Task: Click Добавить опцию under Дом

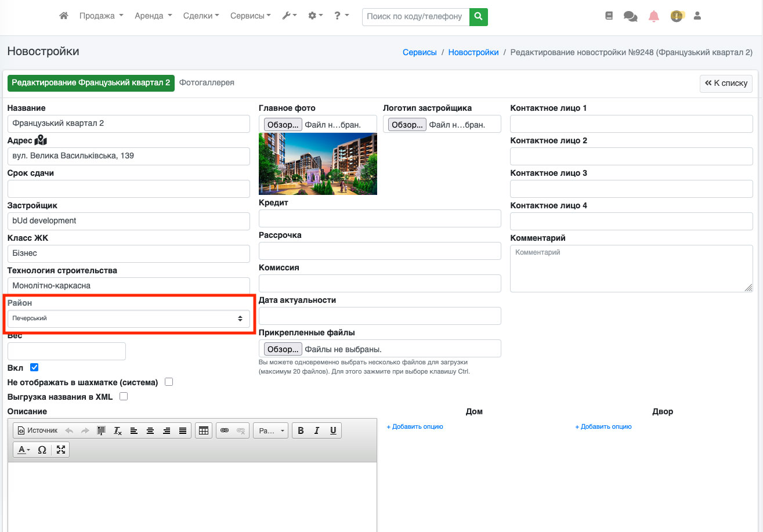Action: pos(415,426)
